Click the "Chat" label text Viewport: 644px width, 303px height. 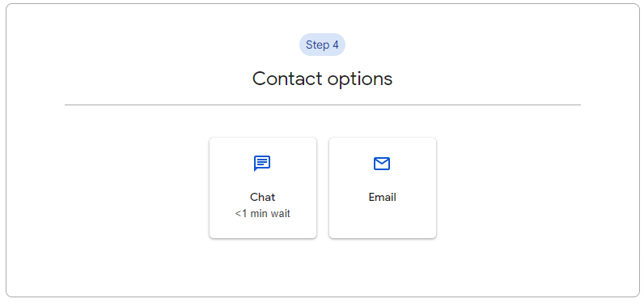click(262, 198)
